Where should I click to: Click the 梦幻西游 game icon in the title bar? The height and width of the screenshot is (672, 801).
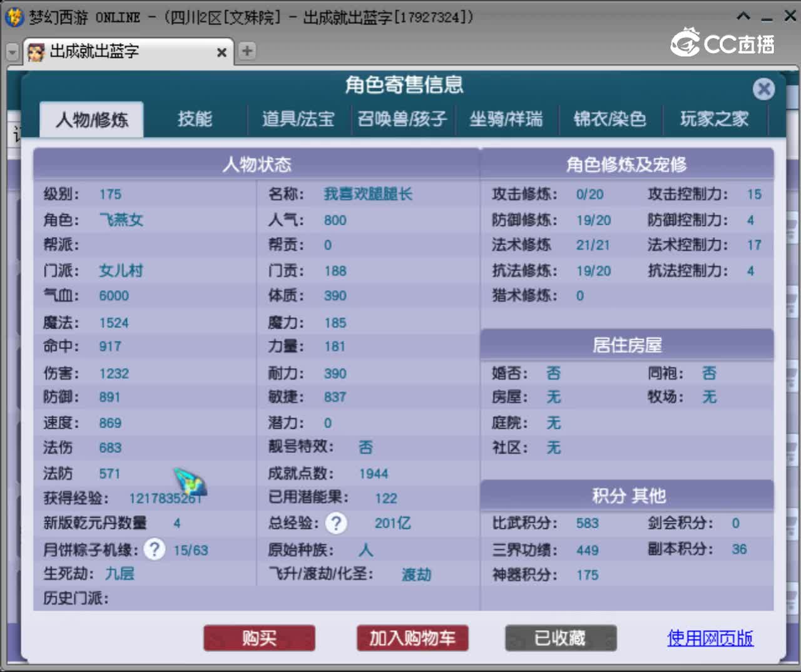pos(14,17)
